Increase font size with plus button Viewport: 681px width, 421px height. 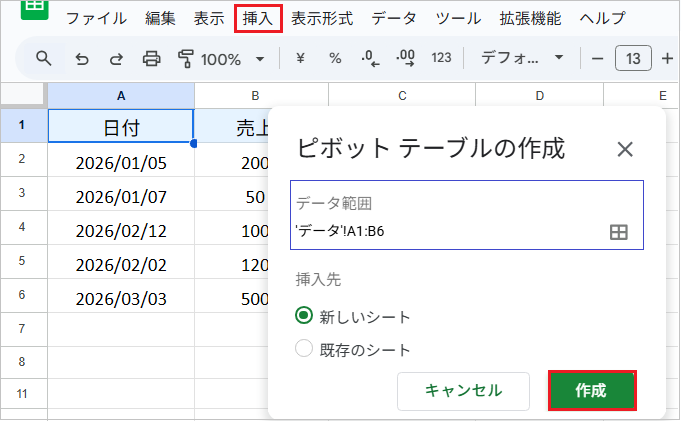point(667,58)
